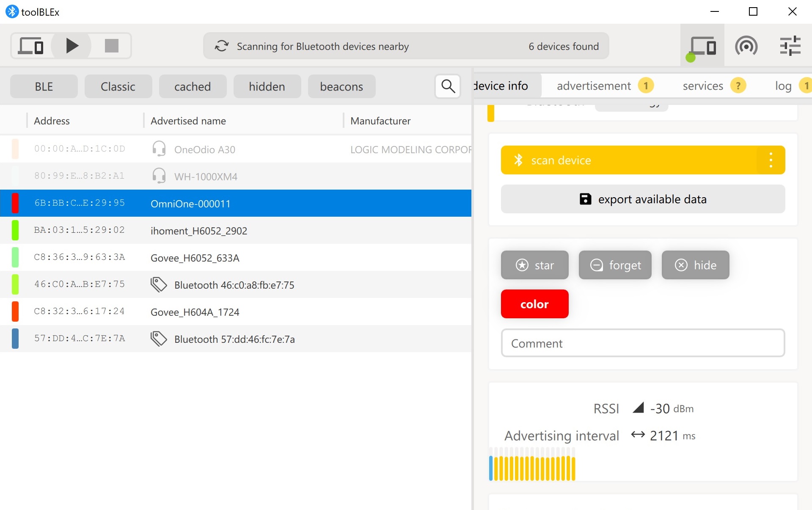The height and width of the screenshot is (510, 812).
Task: Click the toolBLEx Bluetooth app icon
Action: point(12,11)
